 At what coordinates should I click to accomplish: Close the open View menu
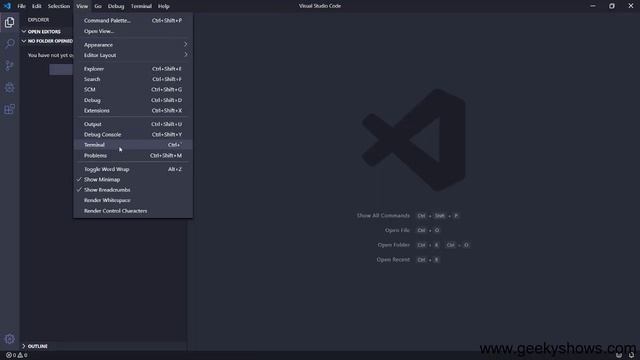pos(82,6)
